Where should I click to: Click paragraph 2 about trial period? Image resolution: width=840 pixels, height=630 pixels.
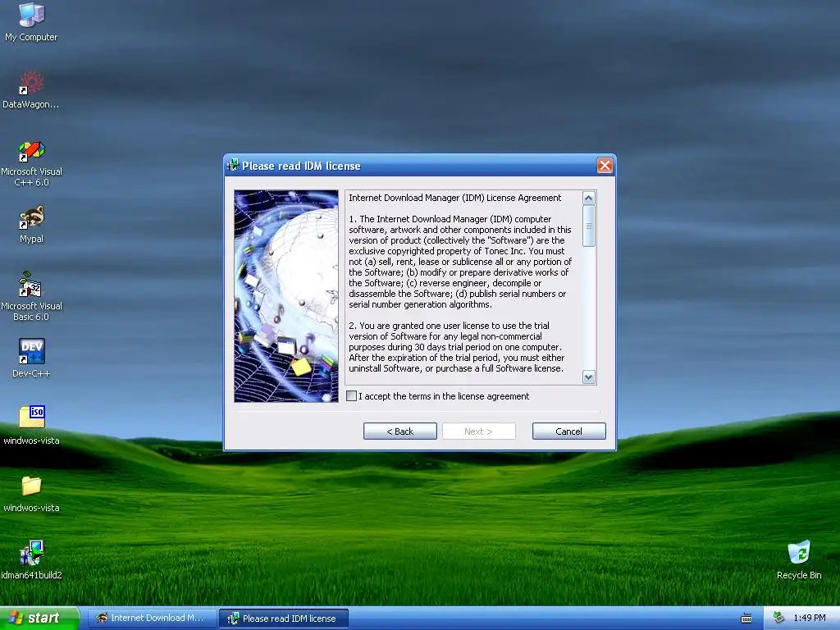pyautogui.click(x=456, y=347)
